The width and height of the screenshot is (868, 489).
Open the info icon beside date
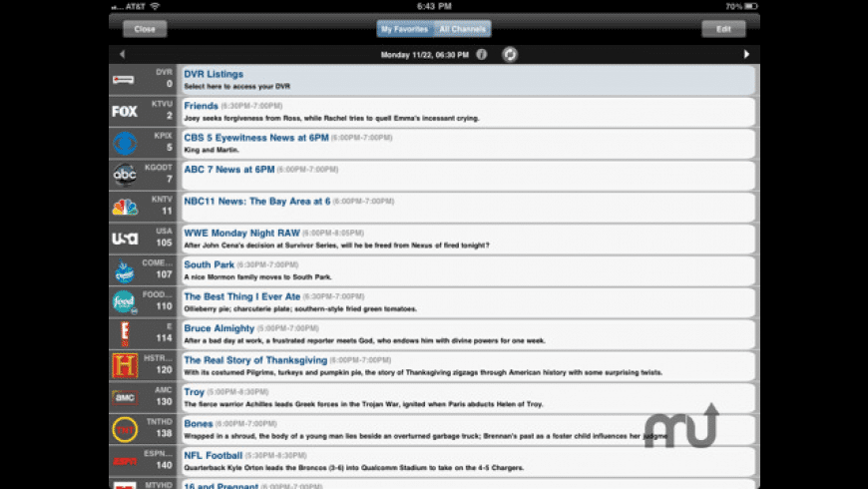click(482, 54)
